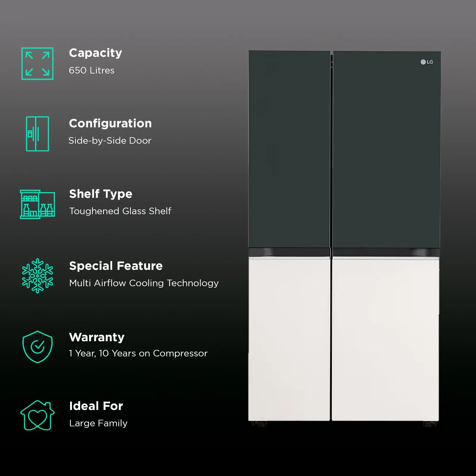This screenshot has height=476, width=476.
Task: Click the Special Feature heading
Action: tap(116, 266)
